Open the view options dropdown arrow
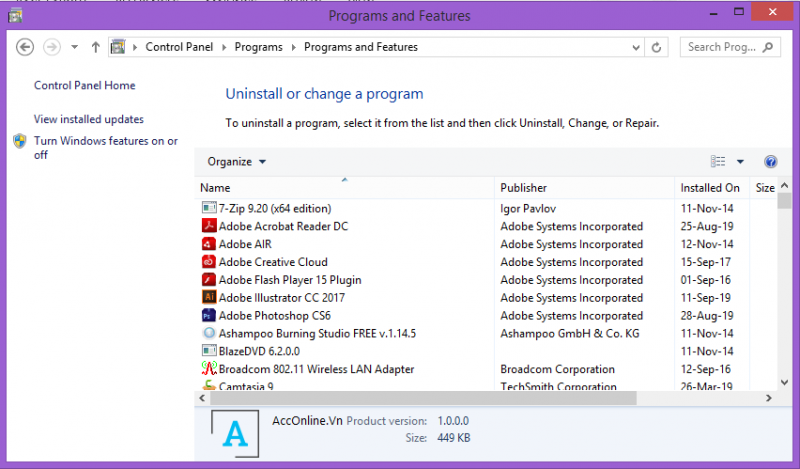Viewport: 800px width, 469px height. point(740,162)
